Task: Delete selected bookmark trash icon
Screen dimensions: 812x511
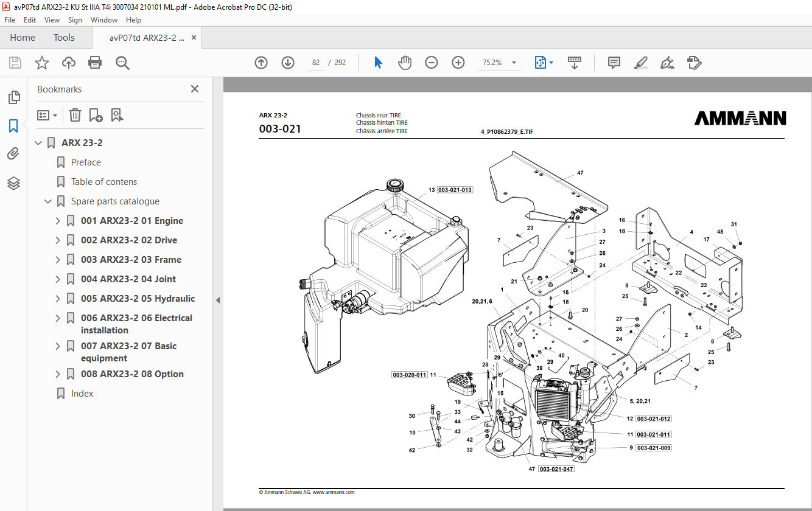Action: (x=75, y=115)
